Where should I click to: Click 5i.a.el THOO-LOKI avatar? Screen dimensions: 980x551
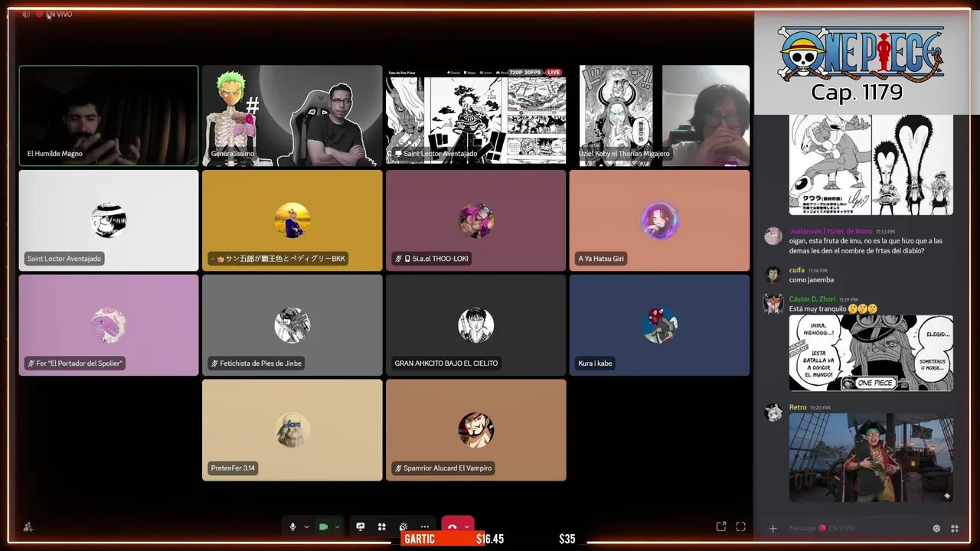[476, 220]
